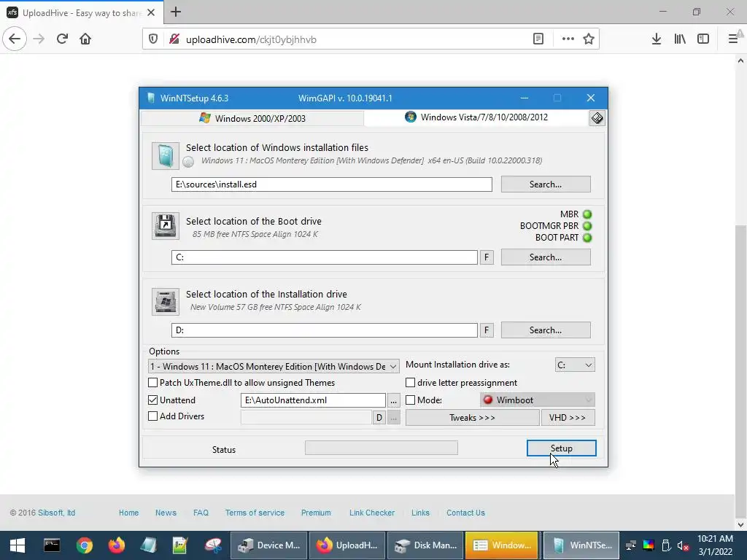The image size is (747, 560).
Task: Open Firefox hamburger menu
Action: pyautogui.click(x=733, y=39)
